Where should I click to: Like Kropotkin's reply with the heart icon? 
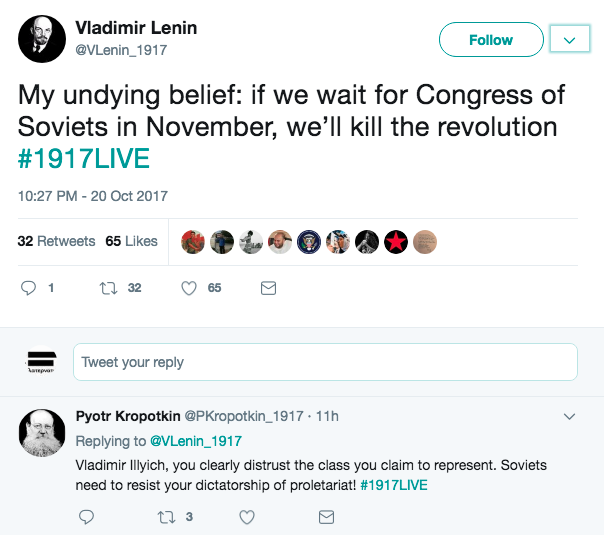(246, 517)
